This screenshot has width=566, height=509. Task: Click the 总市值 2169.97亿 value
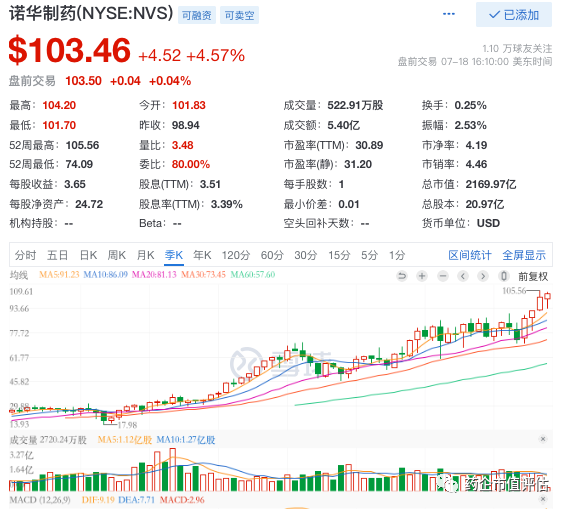(x=491, y=184)
